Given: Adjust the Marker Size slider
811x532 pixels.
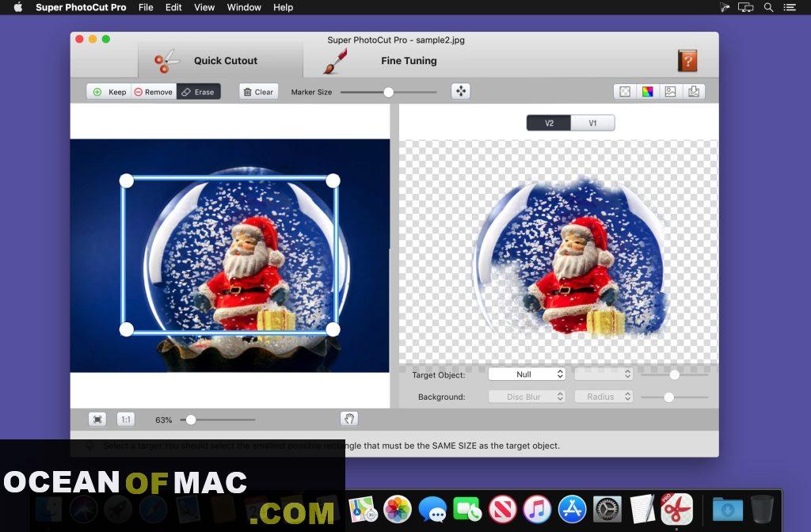Looking at the screenshot, I should [388, 92].
